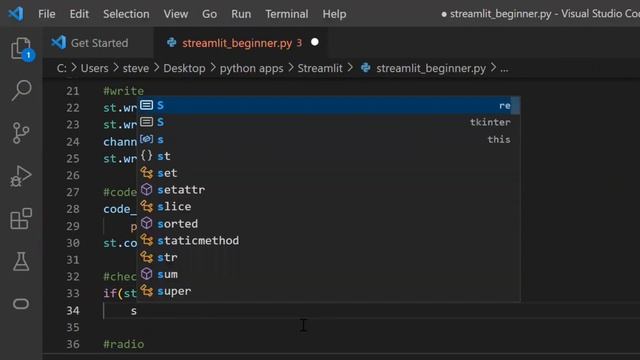Click the Users breadcrumb segment
This screenshot has height=360, width=640.
pos(94,68)
